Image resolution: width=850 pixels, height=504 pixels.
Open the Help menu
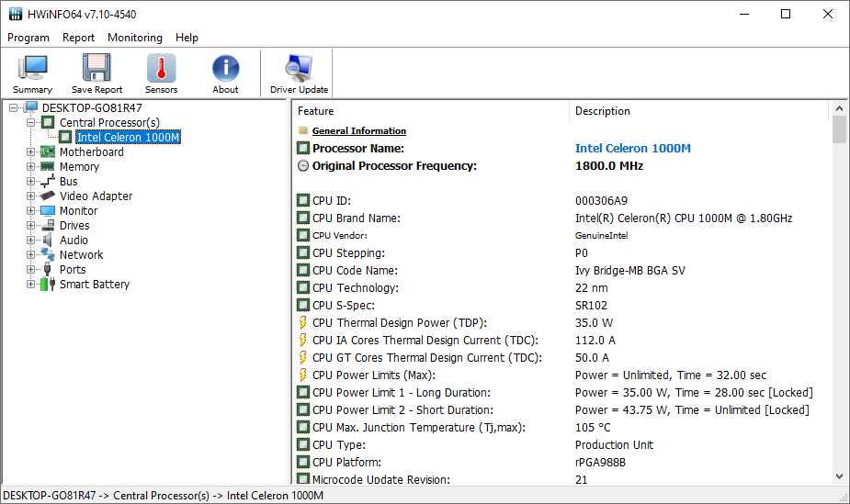[x=187, y=38]
